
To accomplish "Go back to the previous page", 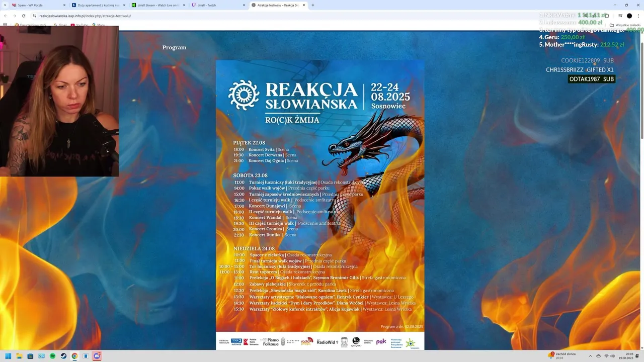I will 6,16.
